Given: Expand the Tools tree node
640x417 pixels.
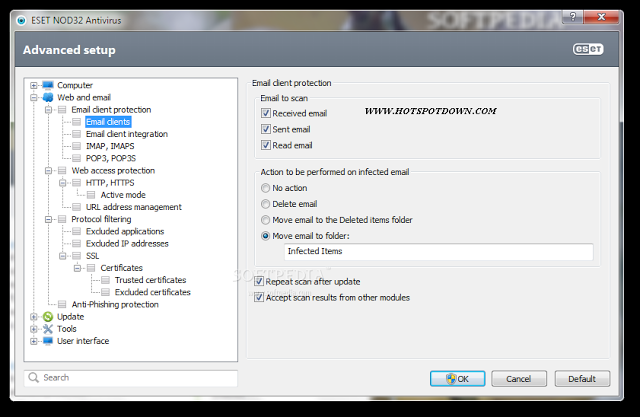Looking at the screenshot, I should click(33, 329).
